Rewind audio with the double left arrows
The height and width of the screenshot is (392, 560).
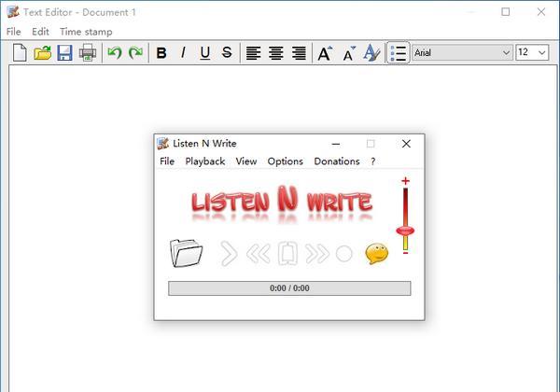point(259,254)
